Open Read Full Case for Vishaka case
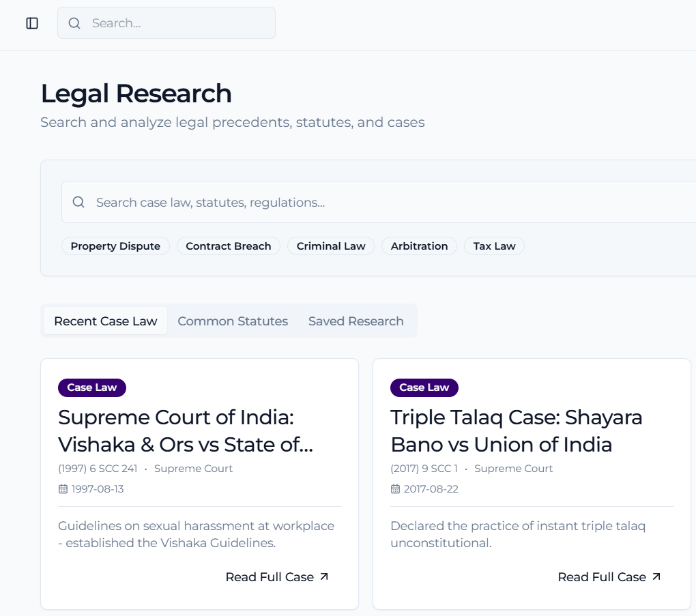The width and height of the screenshot is (696, 616). [x=270, y=577]
